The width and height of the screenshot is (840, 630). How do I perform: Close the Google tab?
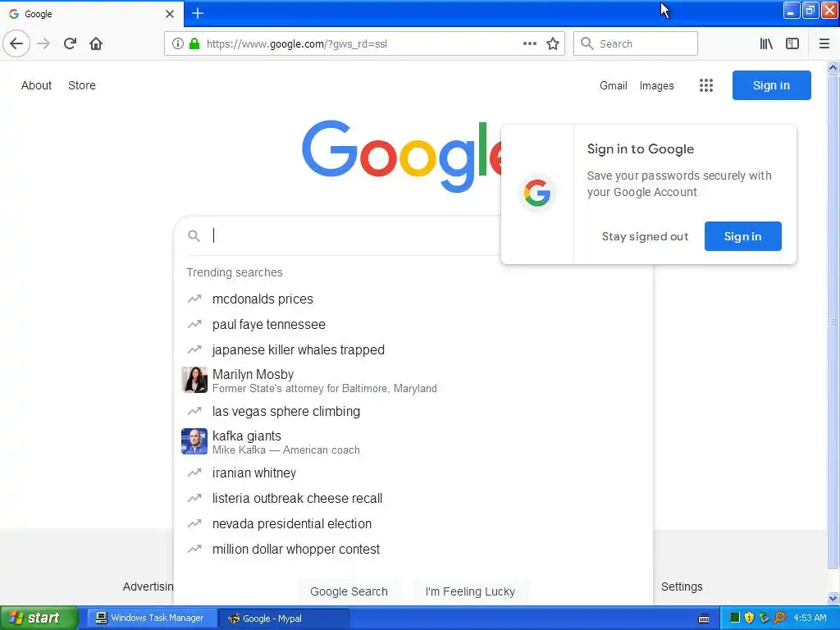coord(170,14)
